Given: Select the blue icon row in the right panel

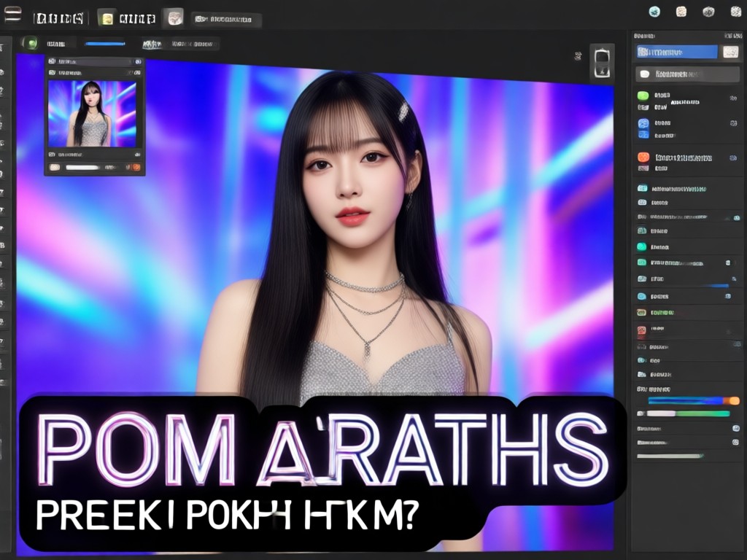Looking at the screenshot, I should pos(686,124).
